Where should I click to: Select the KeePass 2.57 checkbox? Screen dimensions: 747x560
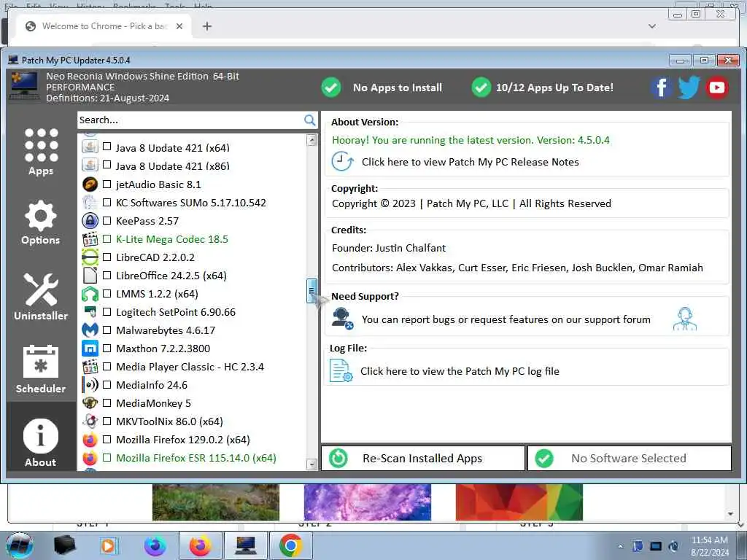coord(107,220)
